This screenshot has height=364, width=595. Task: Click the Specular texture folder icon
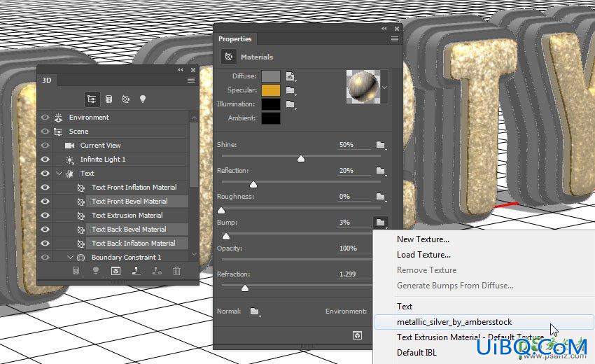(290, 90)
